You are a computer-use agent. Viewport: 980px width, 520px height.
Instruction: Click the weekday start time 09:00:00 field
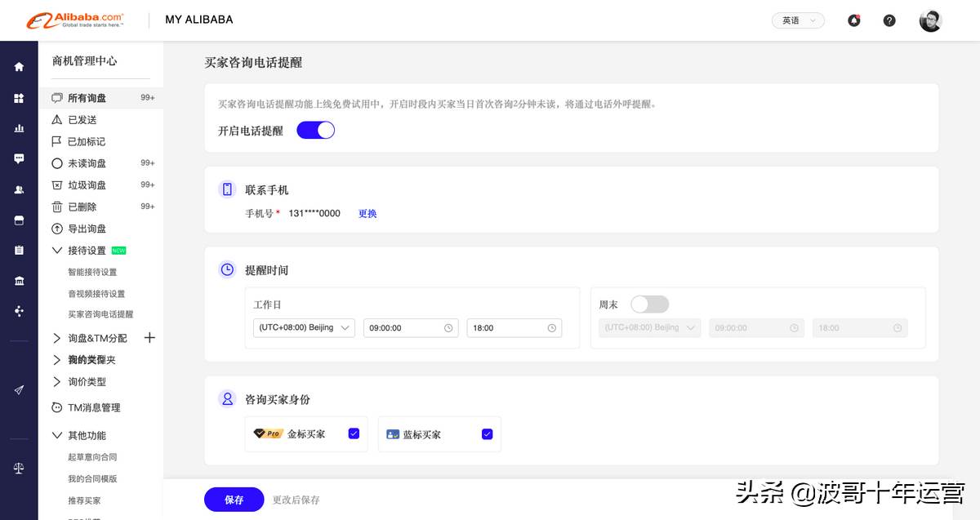411,328
